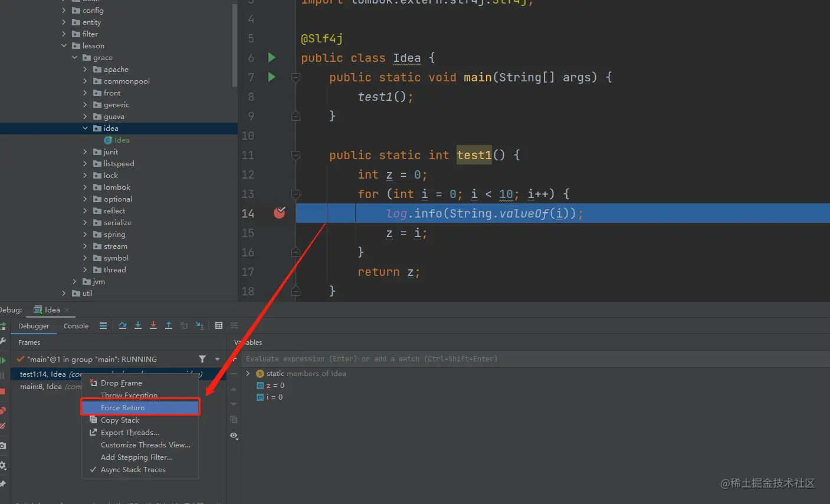This screenshot has width=830, height=504.
Task: Click green Resume Program icon
Action: [x=3, y=360]
